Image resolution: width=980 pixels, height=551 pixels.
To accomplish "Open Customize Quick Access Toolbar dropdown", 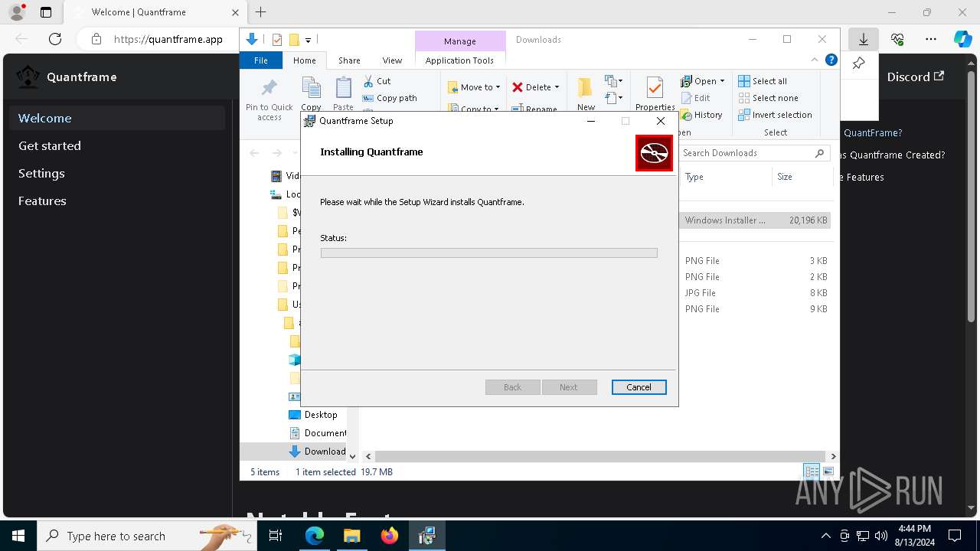I will 308,40.
